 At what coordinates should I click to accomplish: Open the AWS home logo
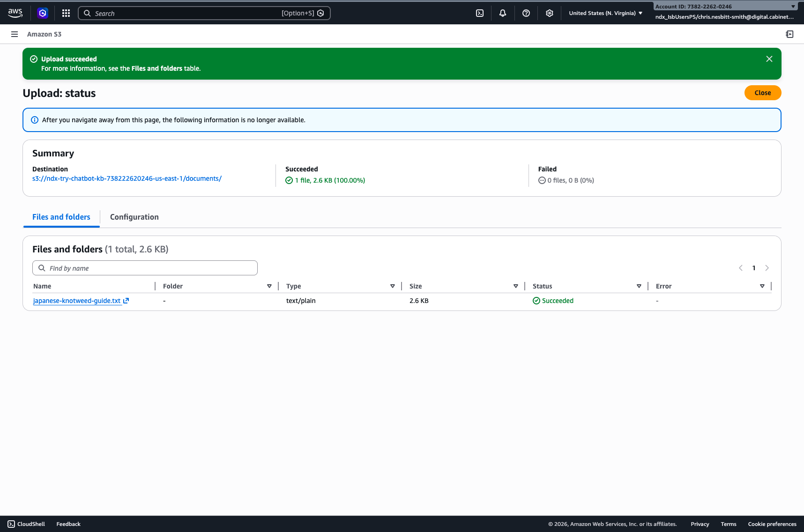(15, 13)
